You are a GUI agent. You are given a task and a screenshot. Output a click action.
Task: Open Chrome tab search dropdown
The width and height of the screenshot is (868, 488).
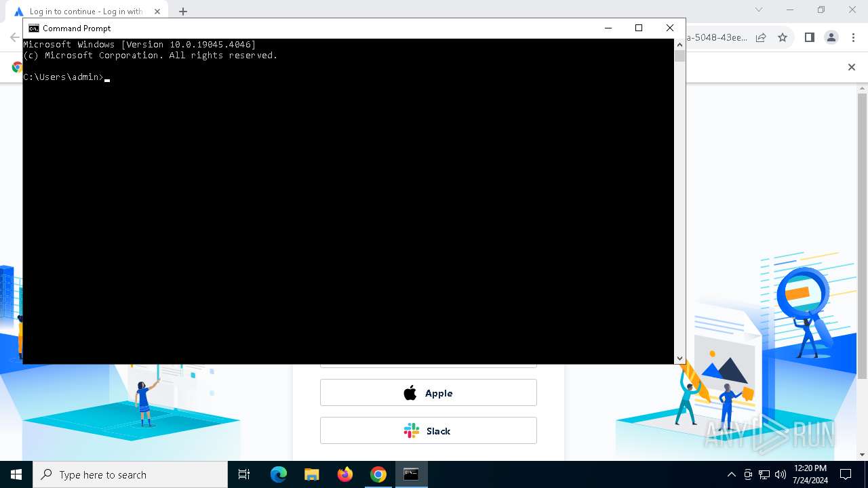click(x=759, y=9)
